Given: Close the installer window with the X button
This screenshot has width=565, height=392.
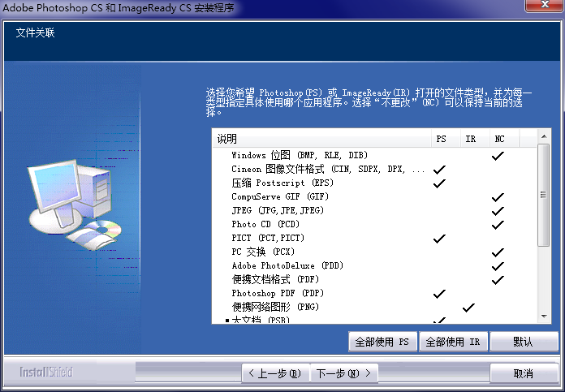Looking at the screenshot, I should click(544, 6).
